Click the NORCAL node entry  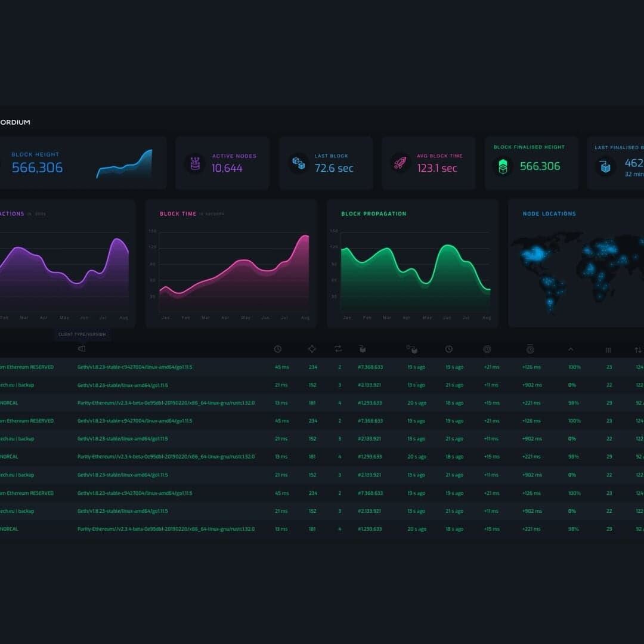pyautogui.click(x=9, y=402)
